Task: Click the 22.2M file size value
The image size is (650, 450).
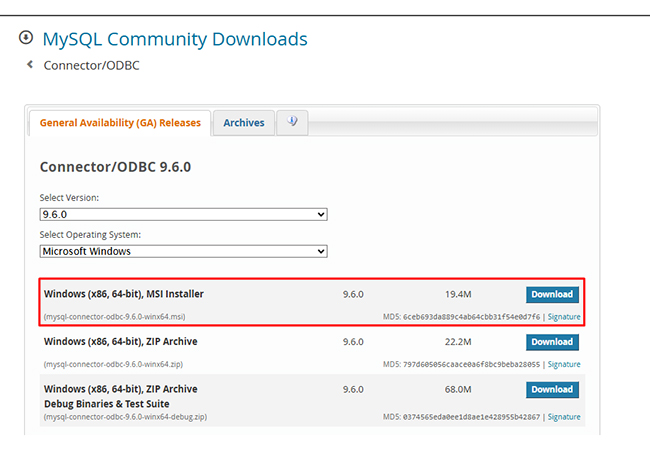Action: click(458, 342)
